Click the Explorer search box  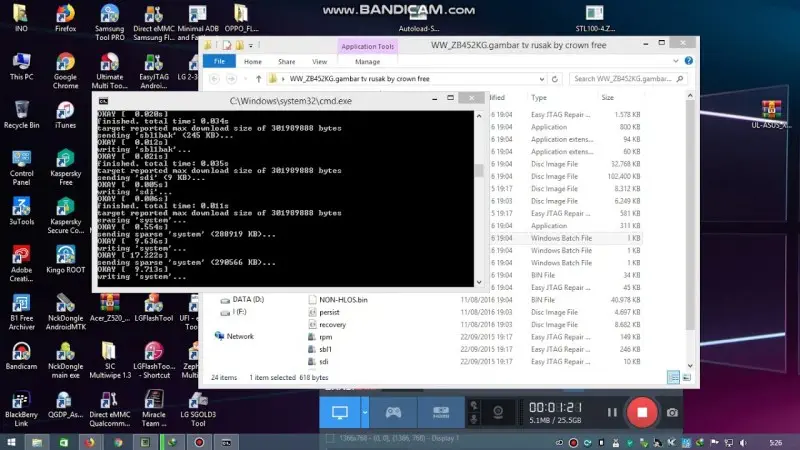tap(628, 79)
